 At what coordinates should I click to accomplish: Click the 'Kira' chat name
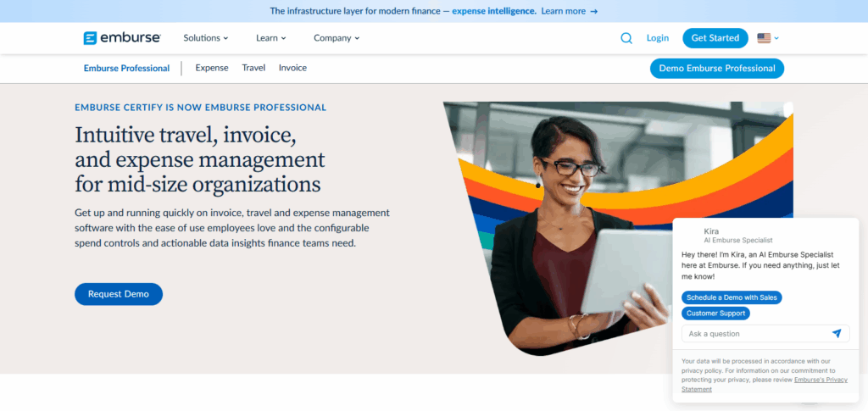[711, 231]
